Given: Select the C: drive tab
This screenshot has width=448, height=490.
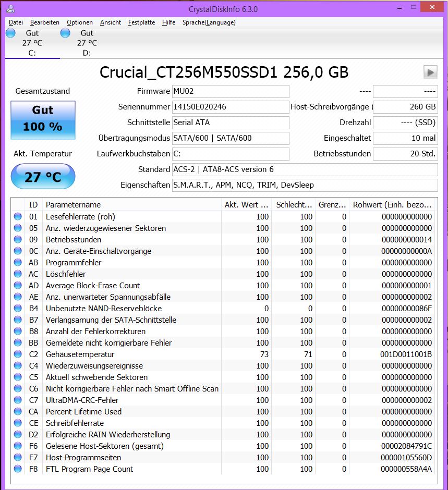Looking at the screenshot, I should click(32, 43).
